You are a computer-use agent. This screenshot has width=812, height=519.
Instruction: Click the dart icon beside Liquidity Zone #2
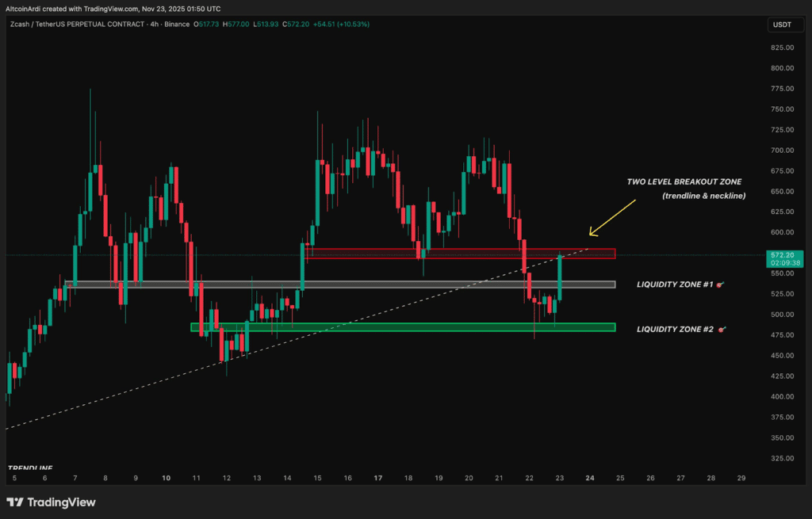point(721,328)
